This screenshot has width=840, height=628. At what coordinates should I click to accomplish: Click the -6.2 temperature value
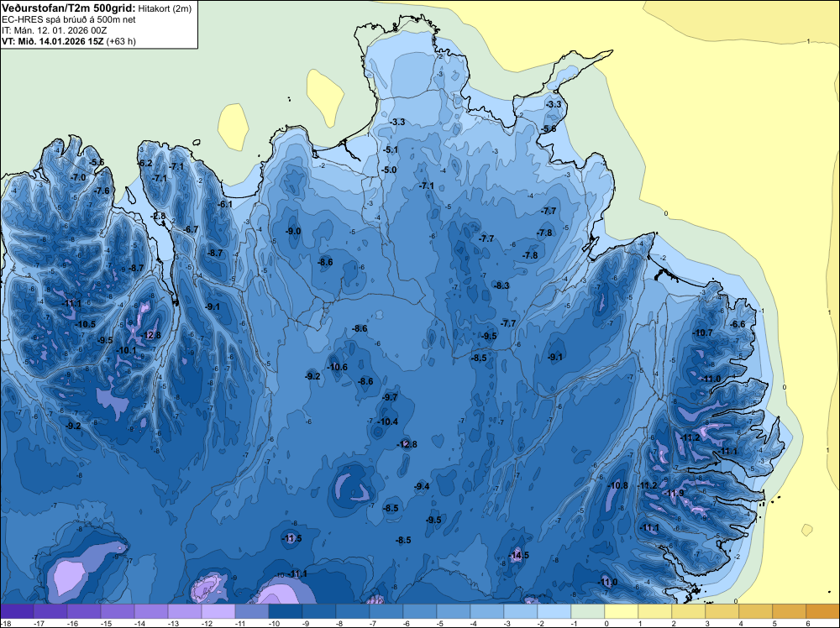pyautogui.click(x=145, y=163)
